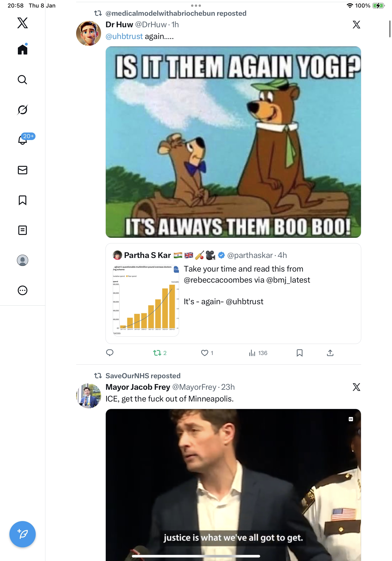Open Messages envelope icon

point(23,170)
